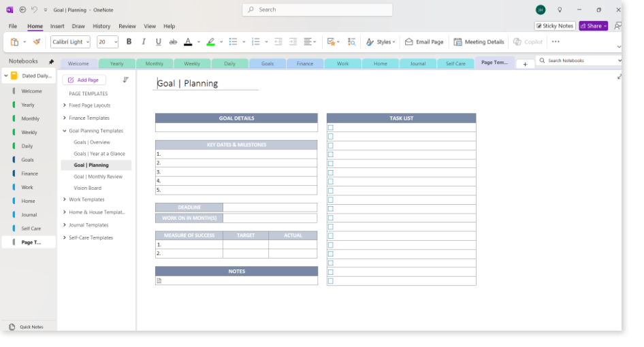Switch to the Insert tab
This screenshot has width=644, height=347.
point(57,26)
